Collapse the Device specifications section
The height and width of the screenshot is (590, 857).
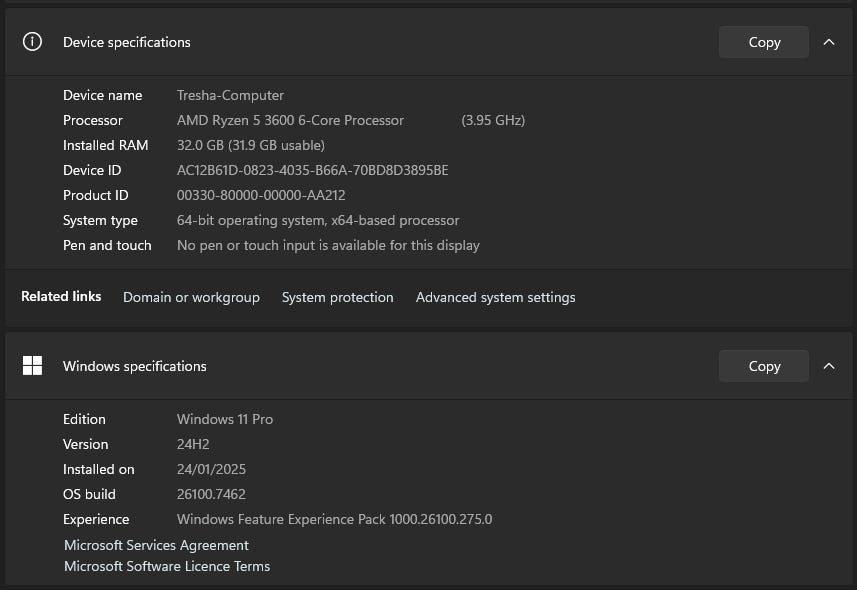[829, 42]
